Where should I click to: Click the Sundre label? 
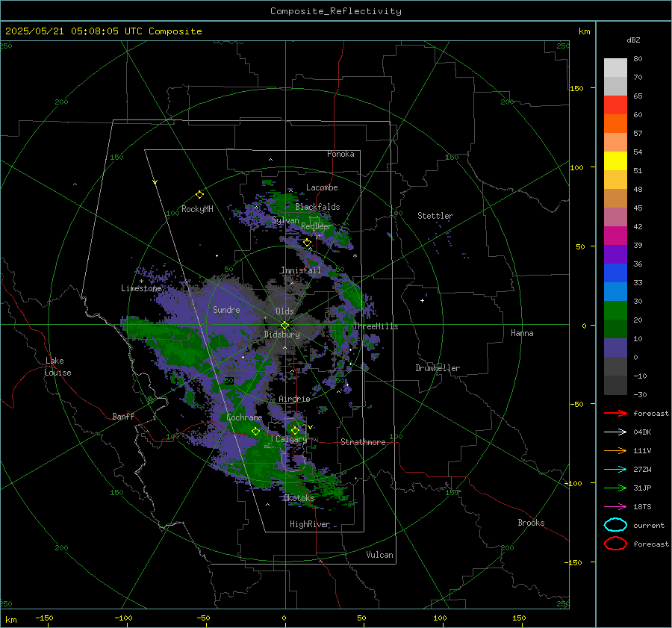(226, 310)
